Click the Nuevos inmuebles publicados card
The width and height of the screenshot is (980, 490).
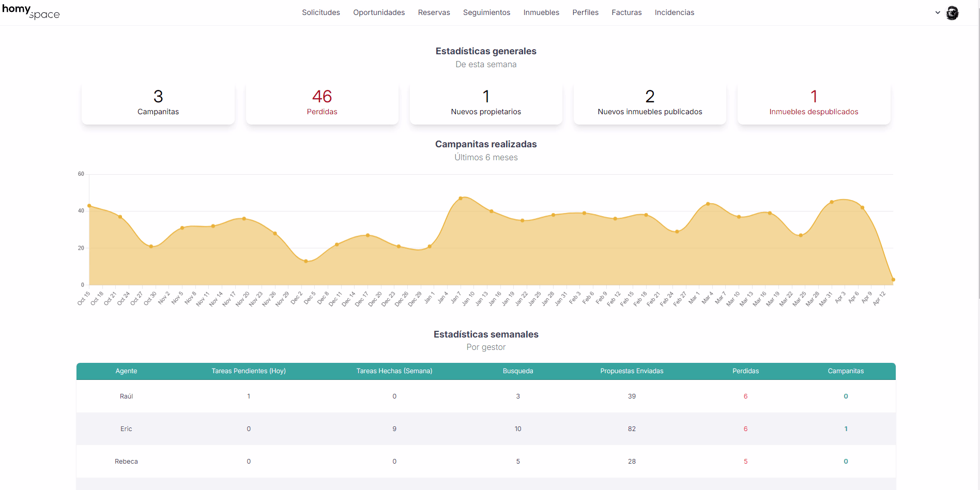[650, 102]
